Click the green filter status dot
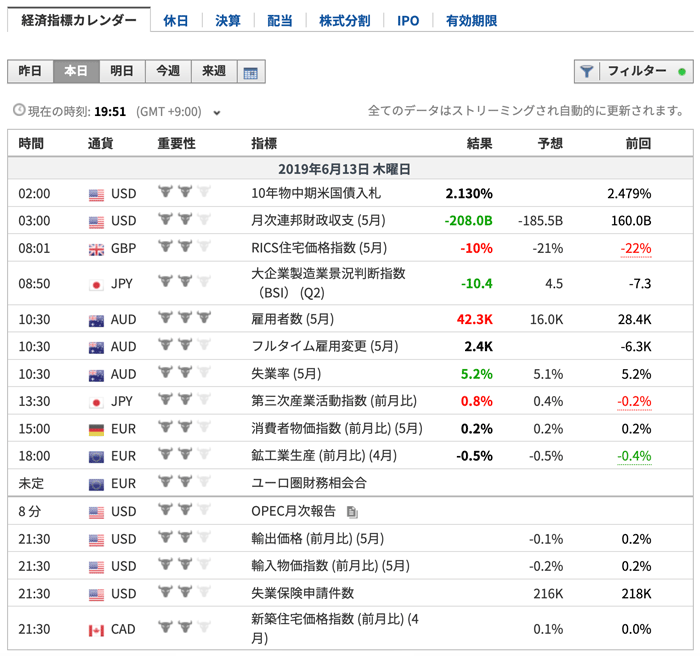This screenshot has width=700, height=656. point(682,72)
